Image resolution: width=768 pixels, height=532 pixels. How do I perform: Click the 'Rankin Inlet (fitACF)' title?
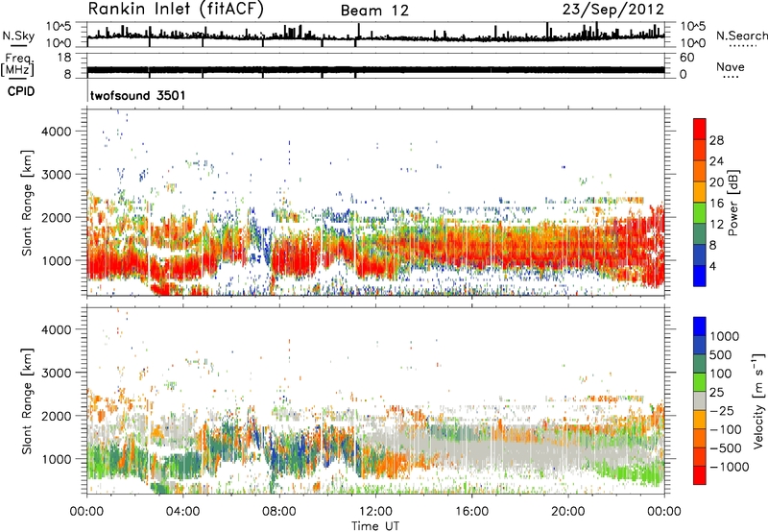176,10
